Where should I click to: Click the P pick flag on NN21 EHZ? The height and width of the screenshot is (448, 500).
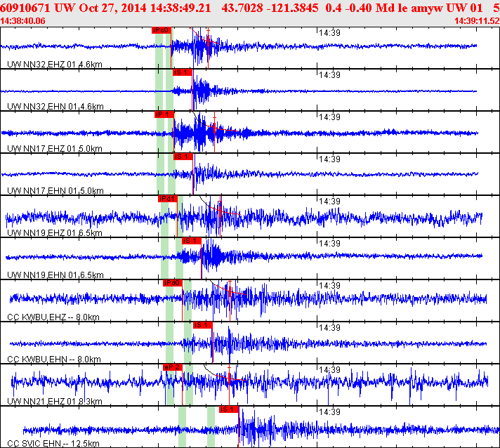(x=172, y=367)
